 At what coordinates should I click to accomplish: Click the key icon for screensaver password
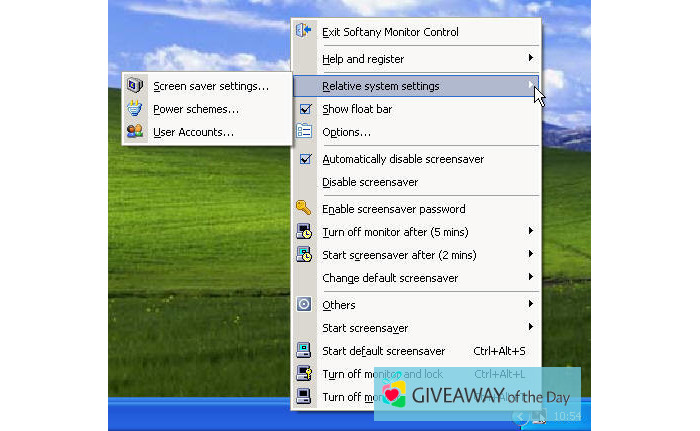(305, 209)
